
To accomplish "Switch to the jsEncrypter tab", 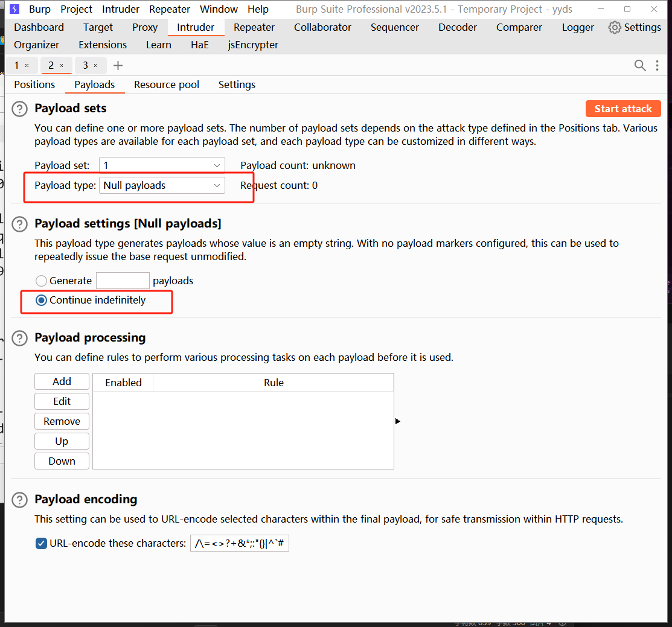I will coord(253,45).
